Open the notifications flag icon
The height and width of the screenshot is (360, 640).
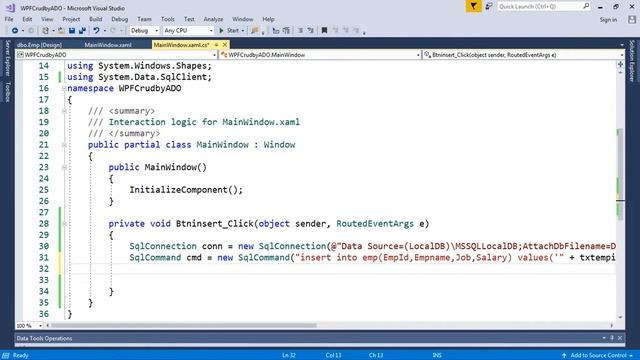[473, 7]
